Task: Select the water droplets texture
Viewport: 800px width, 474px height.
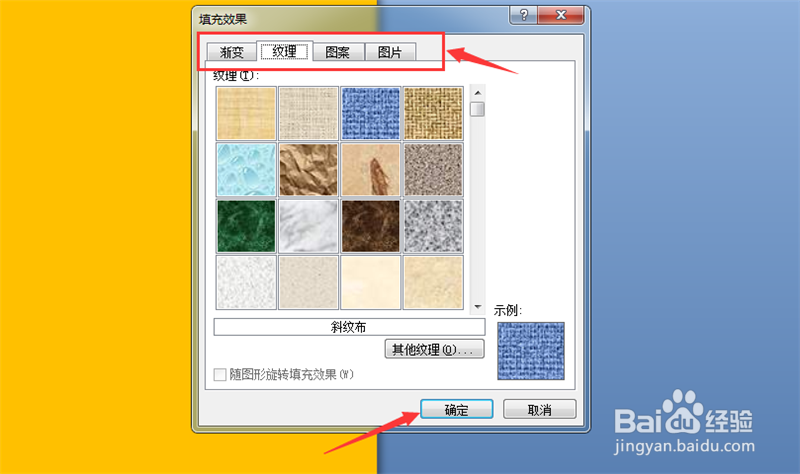Action: pos(246,169)
